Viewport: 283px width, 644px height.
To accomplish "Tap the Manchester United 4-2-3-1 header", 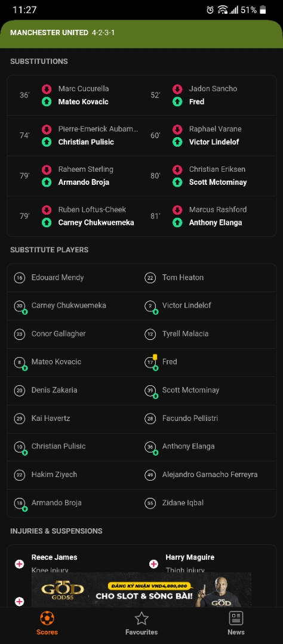I will point(141,33).
